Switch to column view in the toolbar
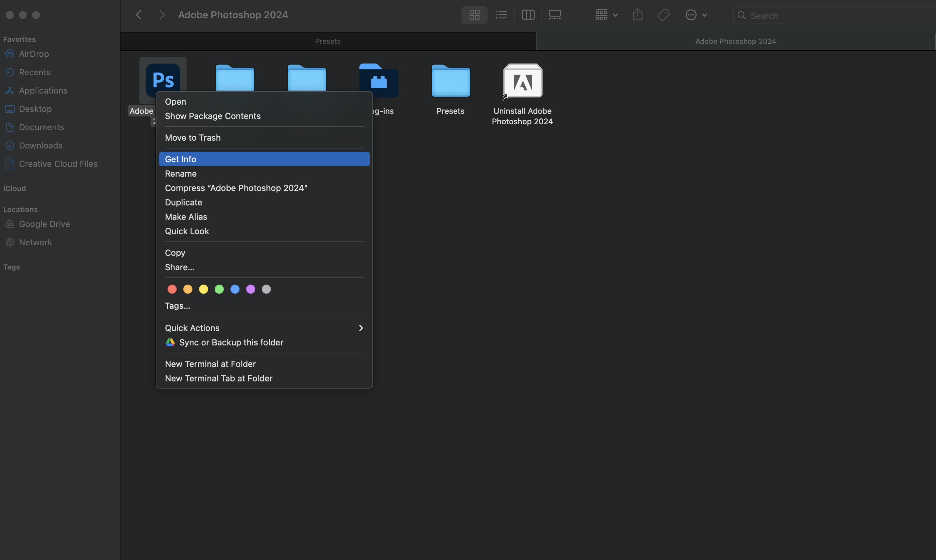Image resolution: width=936 pixels, height=560 pixels. [x=528, y=15]
